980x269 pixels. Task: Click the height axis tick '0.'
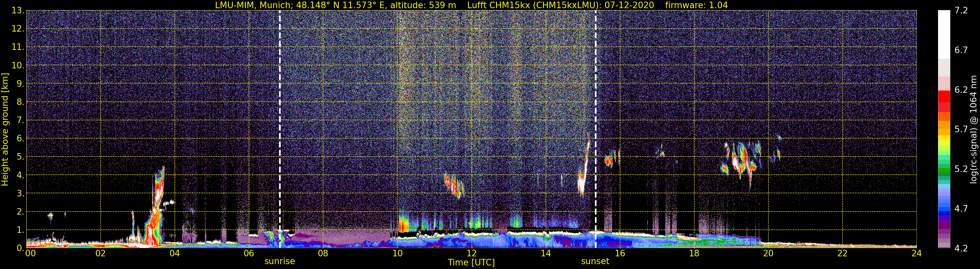click(x=20, y=248)
